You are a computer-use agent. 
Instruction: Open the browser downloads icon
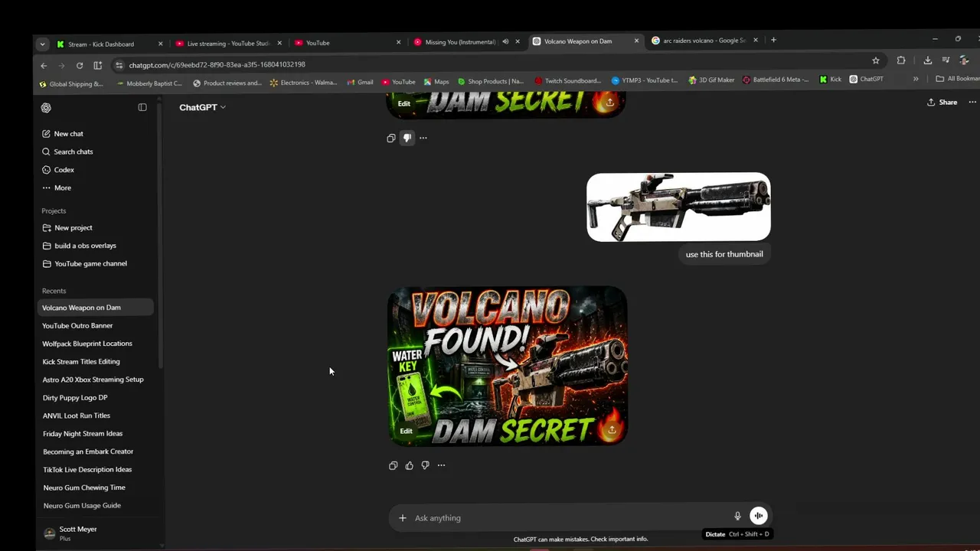(927, 60)
